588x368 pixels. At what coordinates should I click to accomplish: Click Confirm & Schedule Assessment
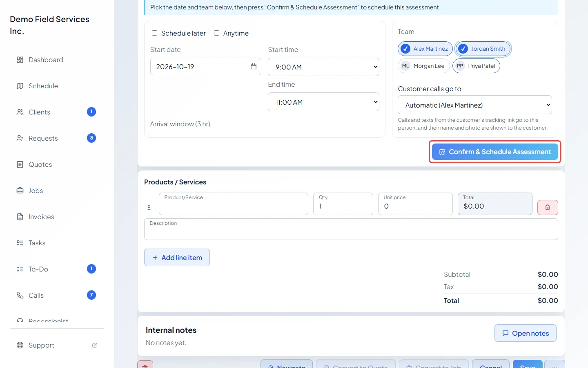(x=495, y=152)
